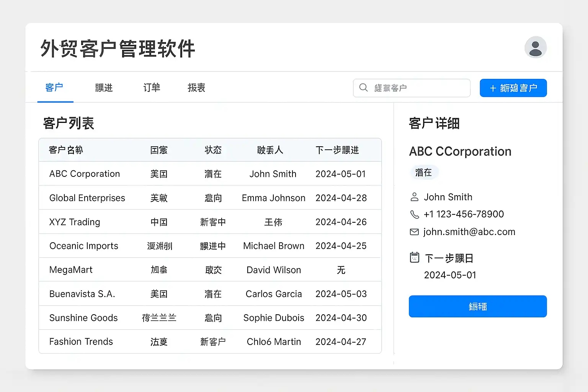Click the status badge under ABC CCorporation
588x392 pixels.
click(423, 173)
